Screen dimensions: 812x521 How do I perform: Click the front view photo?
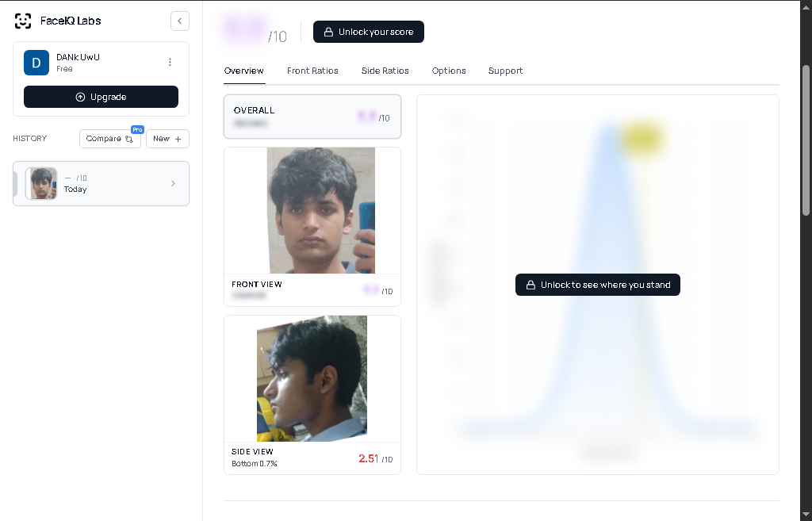[320, 210]
